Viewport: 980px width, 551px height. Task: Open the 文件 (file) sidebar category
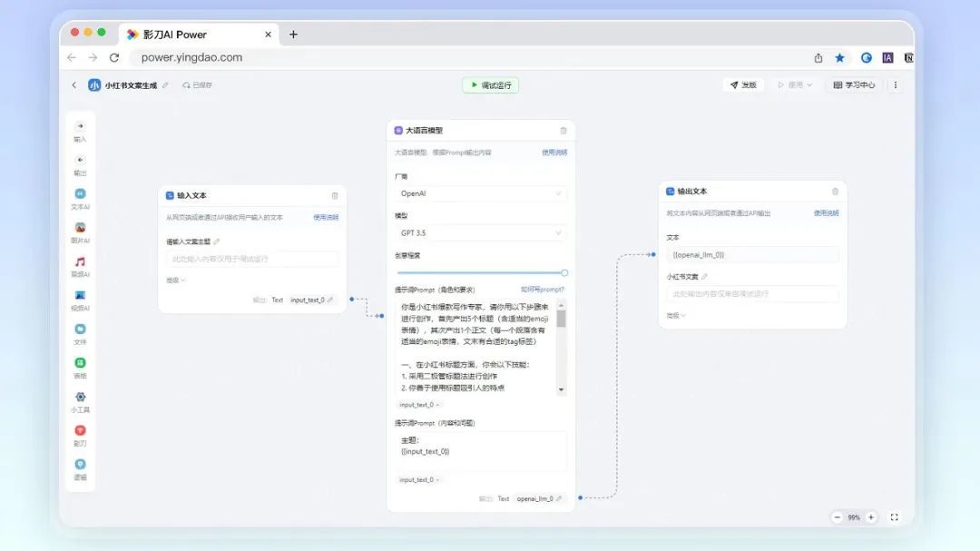point(80,334)
